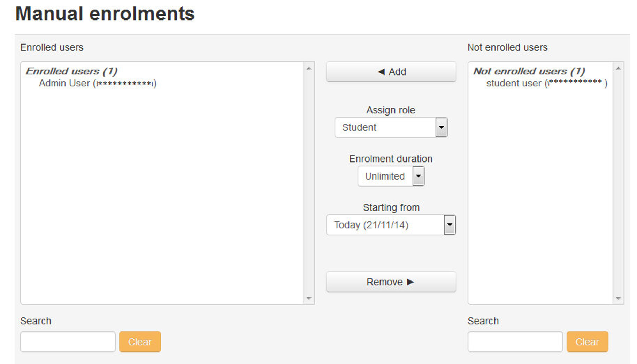Click the down scroll arrow on Not enrolled users list
Screen dimensions: 637x364
(618, 298)
